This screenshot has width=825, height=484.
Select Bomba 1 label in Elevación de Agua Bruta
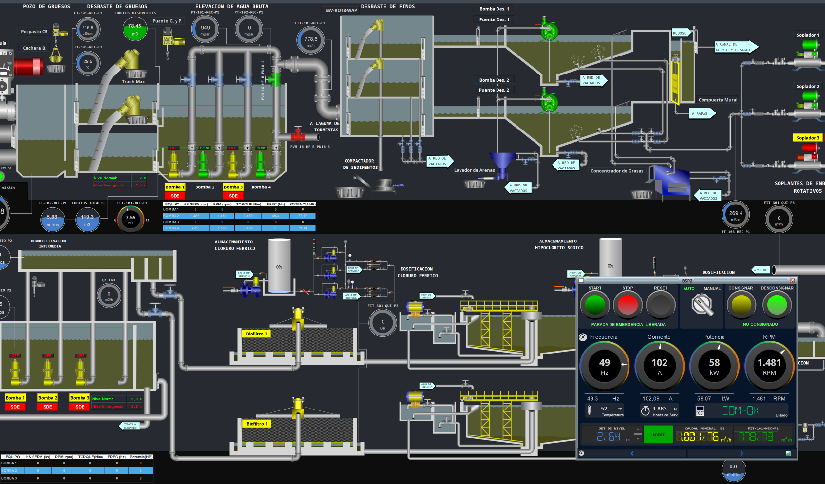[x=175, y=187]
